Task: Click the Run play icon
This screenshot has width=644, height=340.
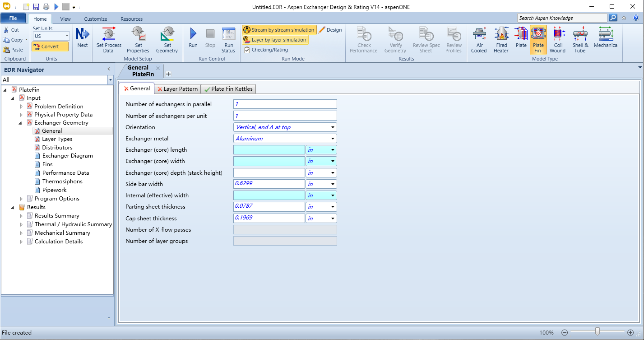Action: [193, 34]
